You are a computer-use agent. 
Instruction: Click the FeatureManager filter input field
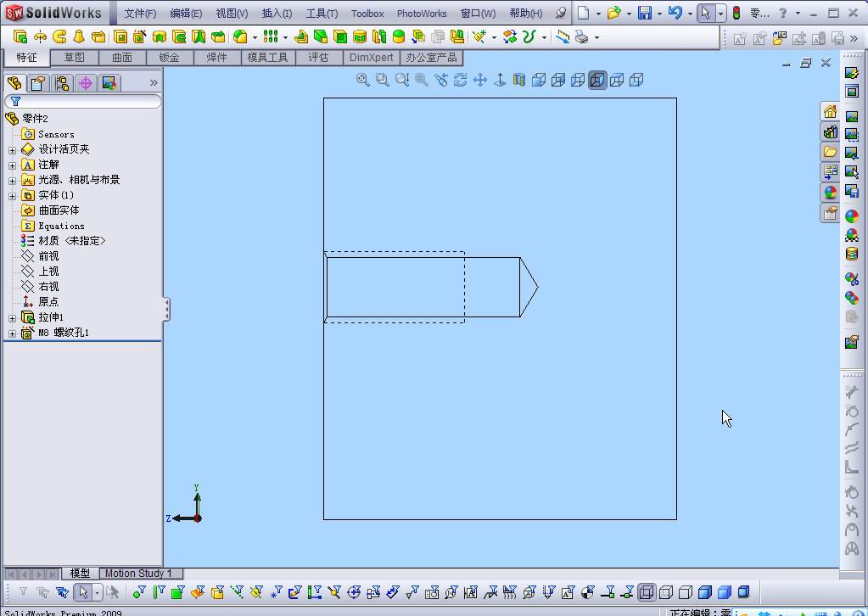[x=83, y=101]
